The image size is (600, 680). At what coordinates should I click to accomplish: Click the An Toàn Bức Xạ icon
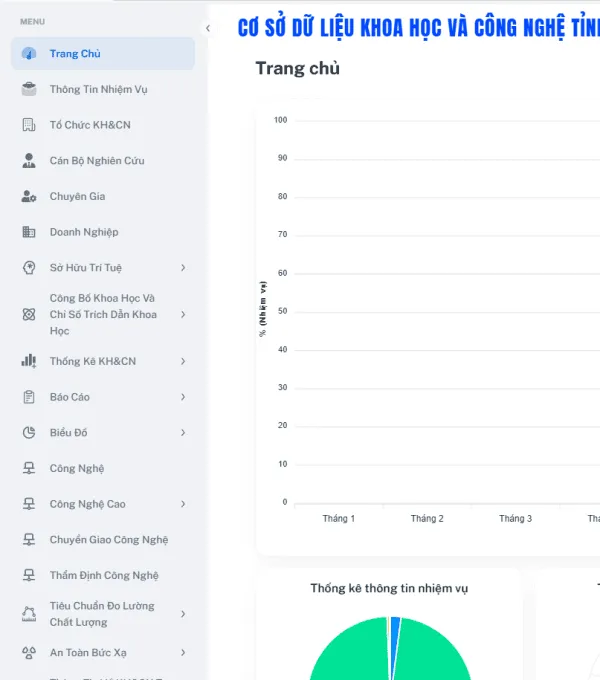click(x=29, y=653)
